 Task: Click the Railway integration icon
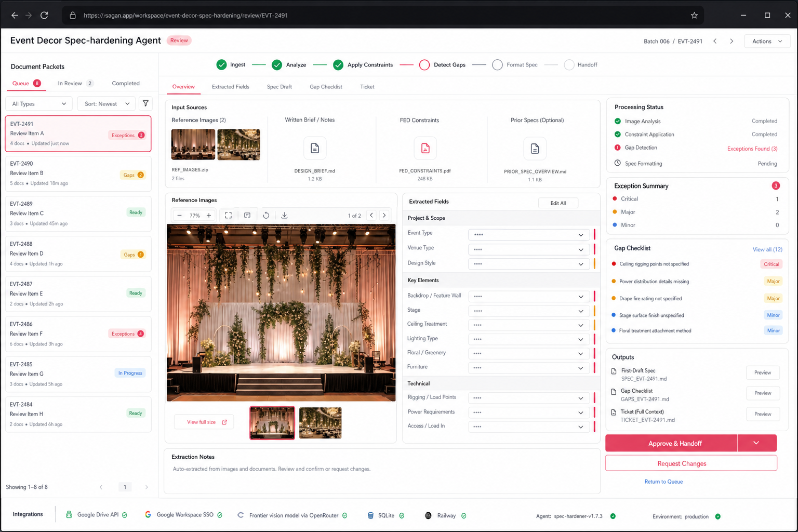point(428,515)
